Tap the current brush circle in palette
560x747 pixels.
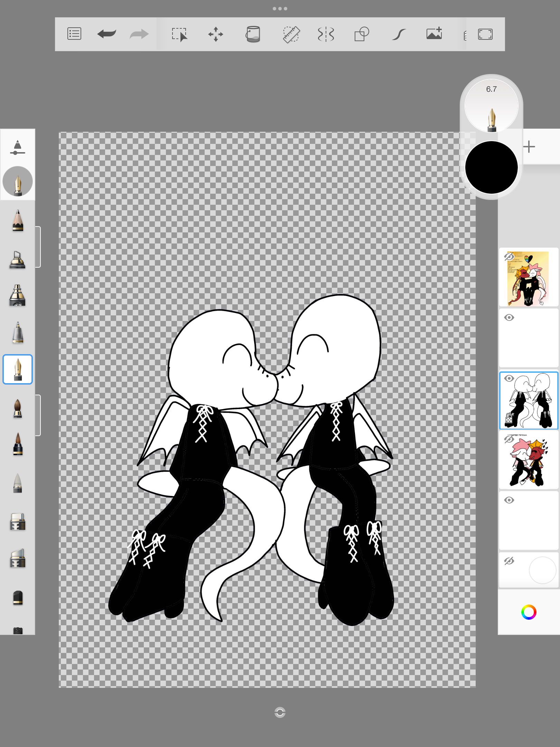point(18,181)
